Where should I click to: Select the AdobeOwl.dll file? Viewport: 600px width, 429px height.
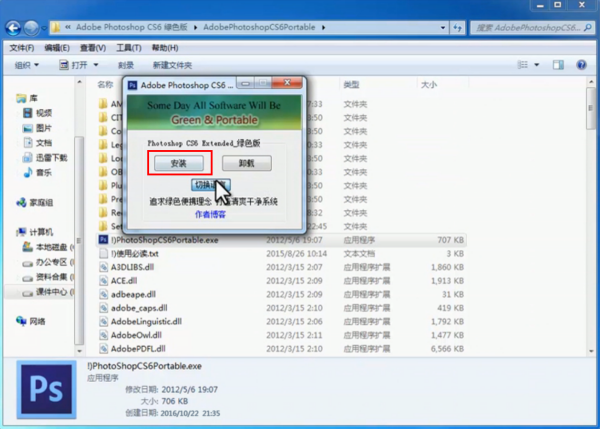[x=136, y=335]
